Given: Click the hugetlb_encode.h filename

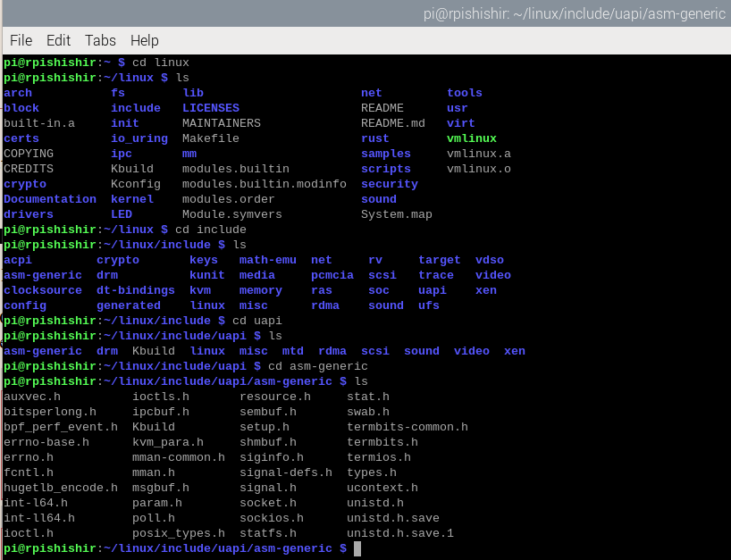Looking at the screenshot, I should tap(61, 488).
